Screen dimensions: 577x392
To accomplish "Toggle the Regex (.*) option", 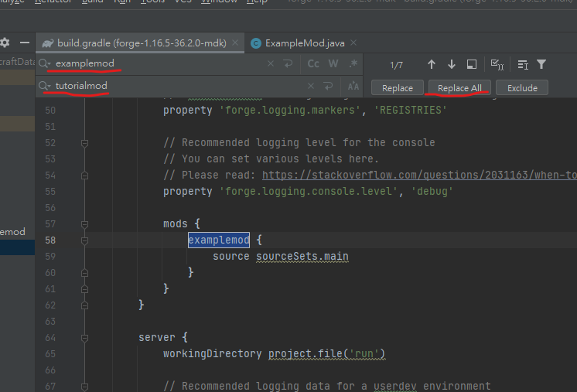I will coord(353,64).
